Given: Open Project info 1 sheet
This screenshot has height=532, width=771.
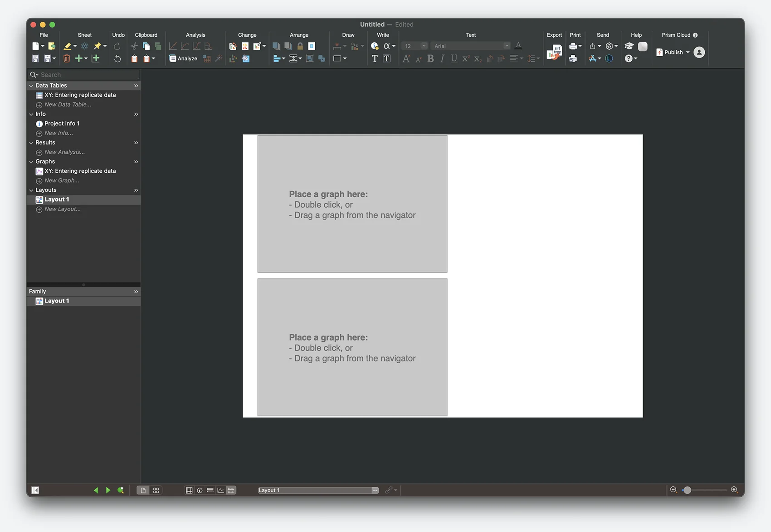Looking at the screenshot, I should point(84,123).
